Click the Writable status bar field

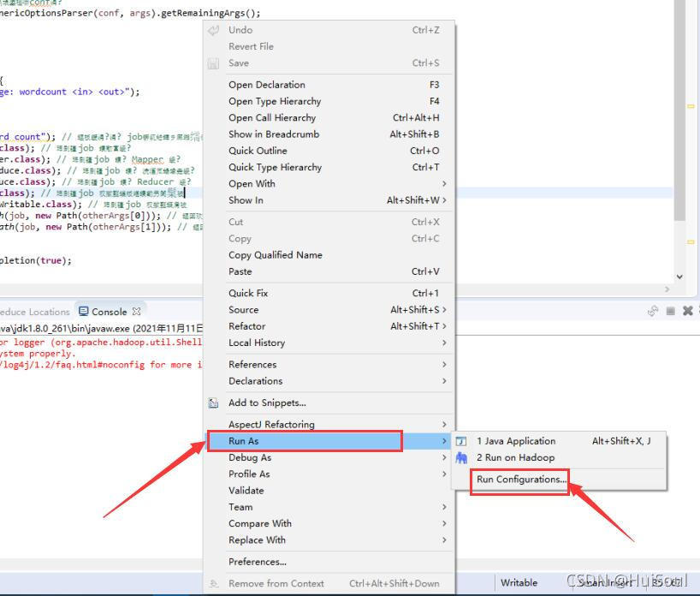coord(519,582)
